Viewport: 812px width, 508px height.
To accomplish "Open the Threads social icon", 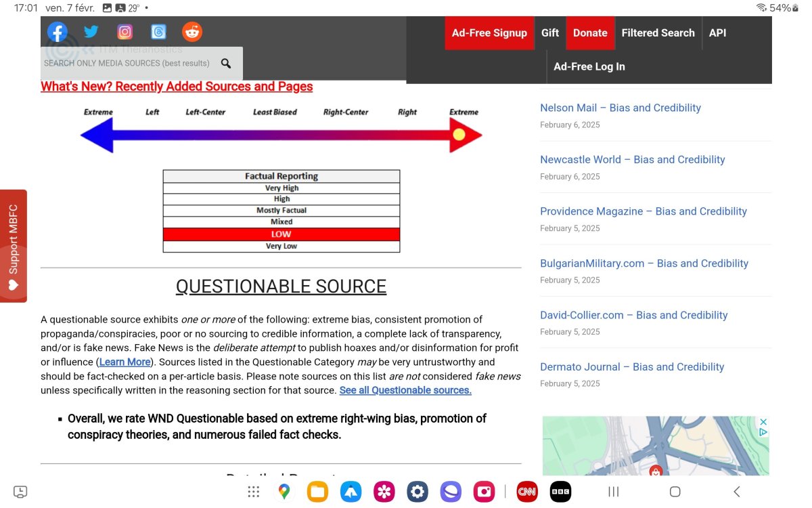I will click(158, 32).
